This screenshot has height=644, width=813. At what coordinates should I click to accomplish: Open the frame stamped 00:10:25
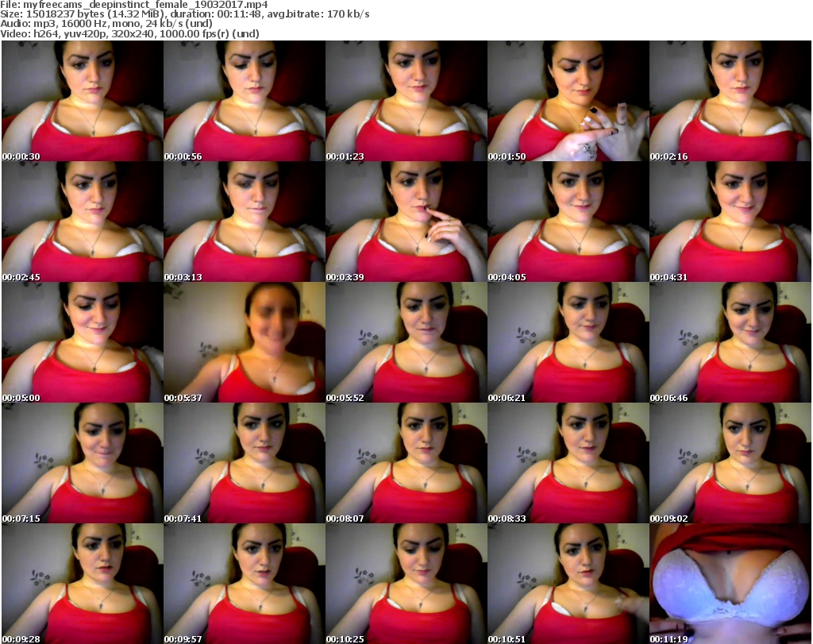pos(406,584)
